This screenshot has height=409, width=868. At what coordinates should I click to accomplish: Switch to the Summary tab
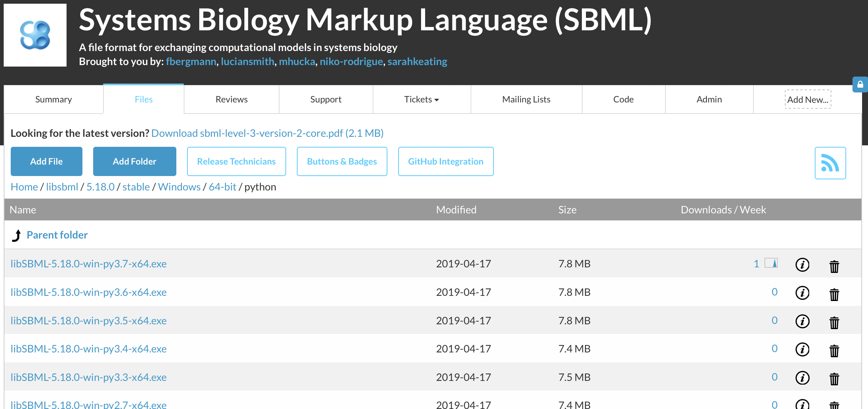(54, 99)
